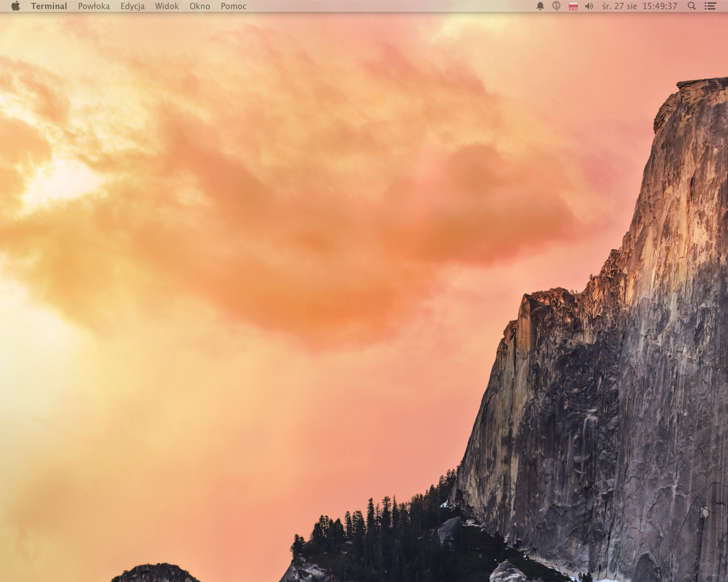
Task: Open the Widok menu
Action: [x=167, y=6]
